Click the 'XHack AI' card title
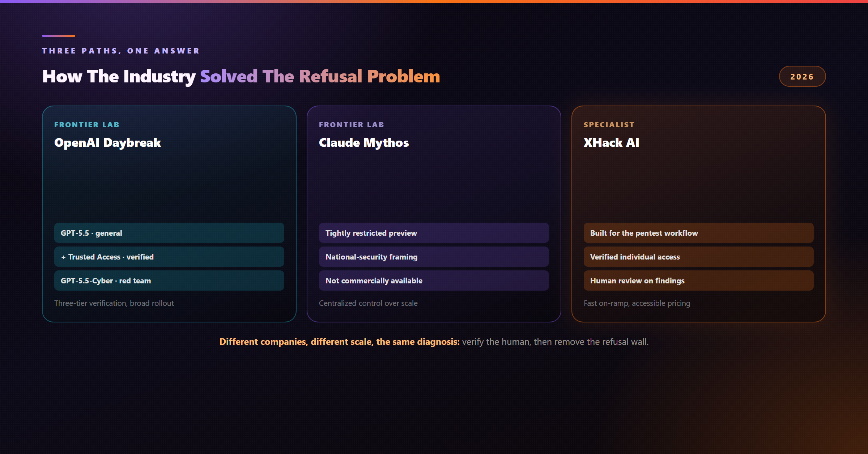868x454 pixels. pyautogui.click(x=611, y=143)
